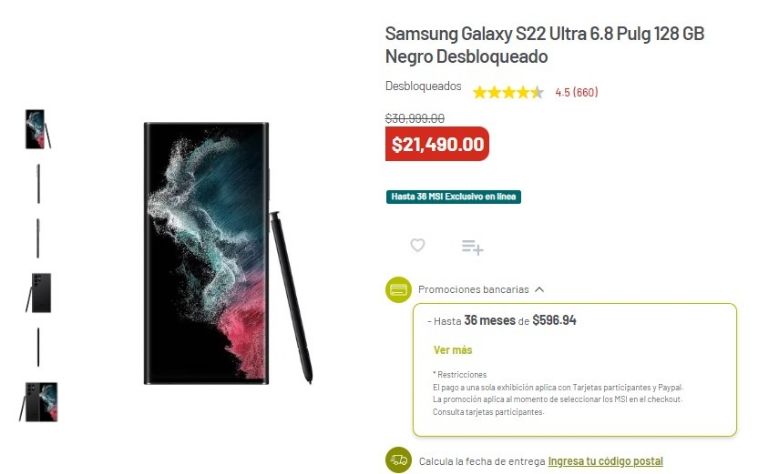The image size is (768, 474).
Task: Select second thumbnail showing phone side view
Action: 38,184
